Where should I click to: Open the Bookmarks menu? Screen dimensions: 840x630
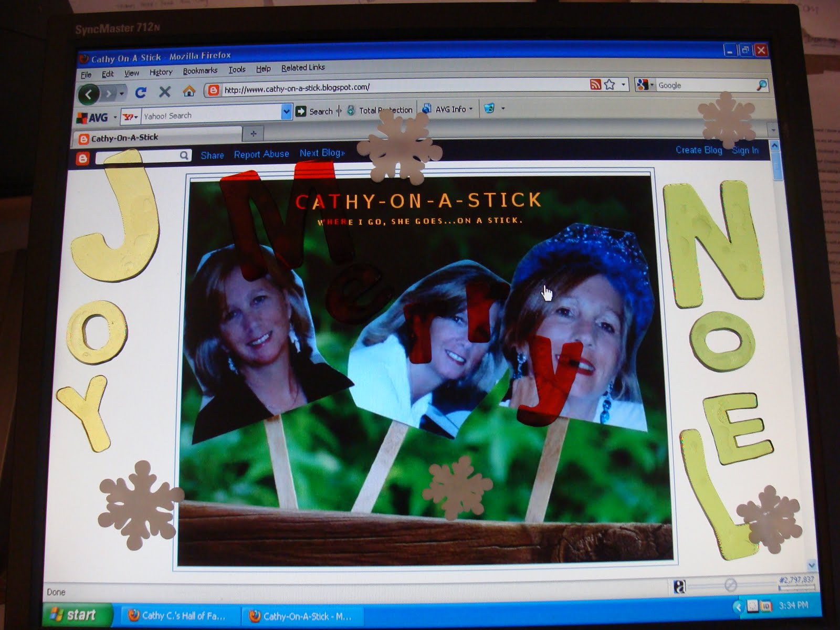(200, 71)
